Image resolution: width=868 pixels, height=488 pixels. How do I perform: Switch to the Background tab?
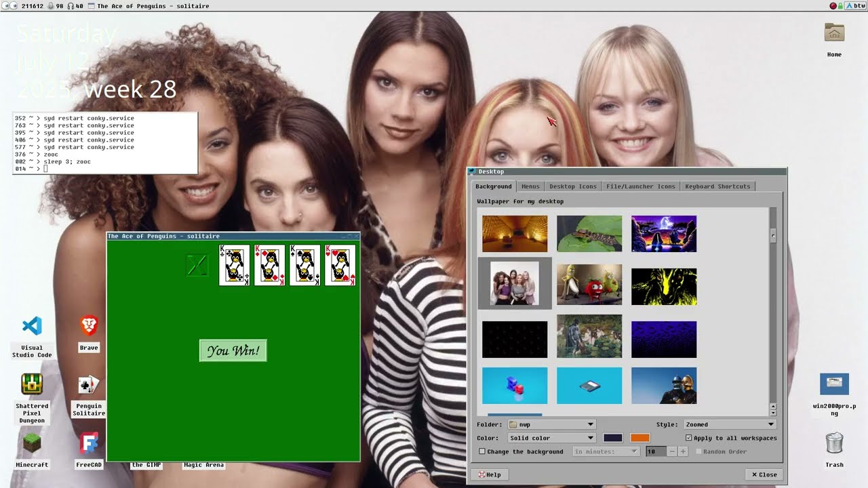(494, 186)
